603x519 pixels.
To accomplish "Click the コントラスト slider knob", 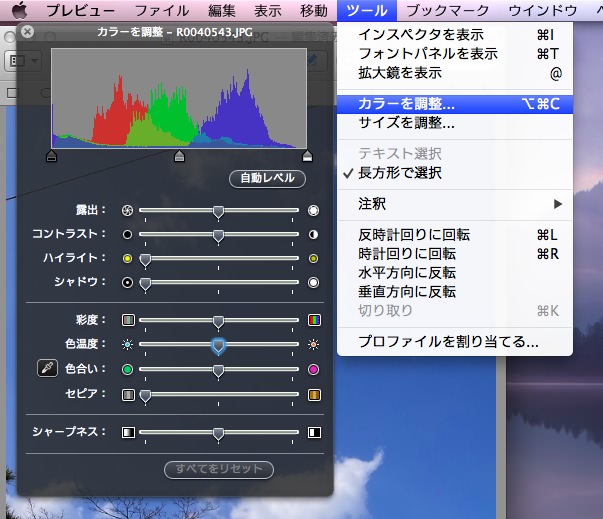I will [x=218, y=236].
